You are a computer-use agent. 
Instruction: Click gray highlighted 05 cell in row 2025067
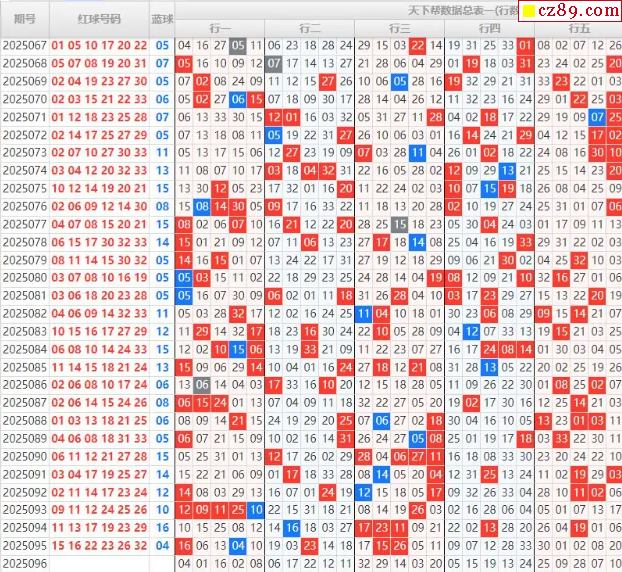(x=238, y=45)
